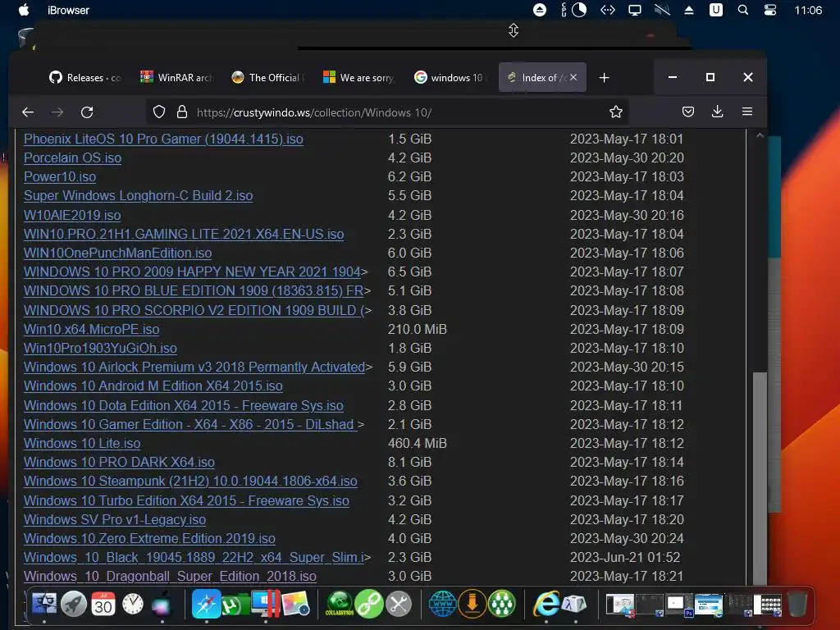Screen dimensions: 840x630
Task: Switch to the WinRAR archiver tab
Action: (176, 78)
